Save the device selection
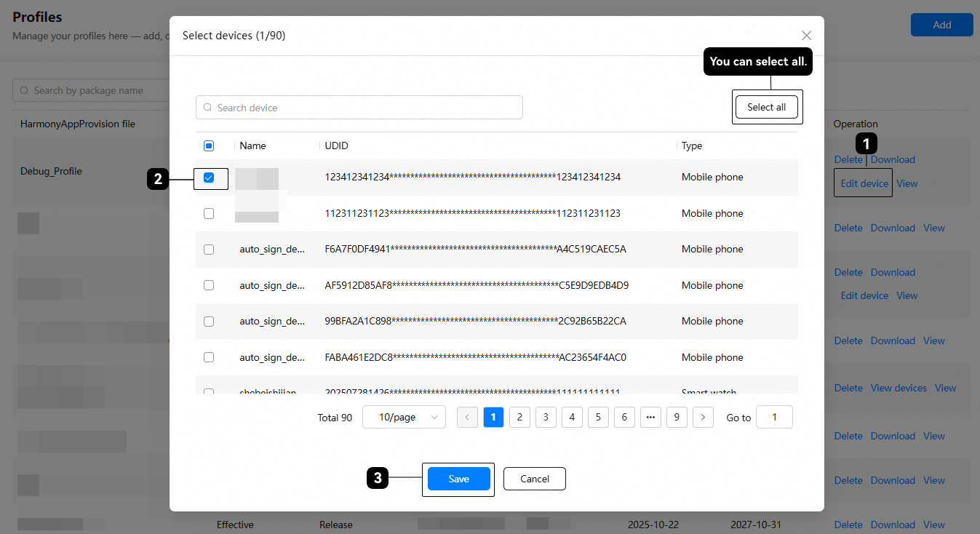The height and width of the screenshot is (534, 980). tap(459, 479)
